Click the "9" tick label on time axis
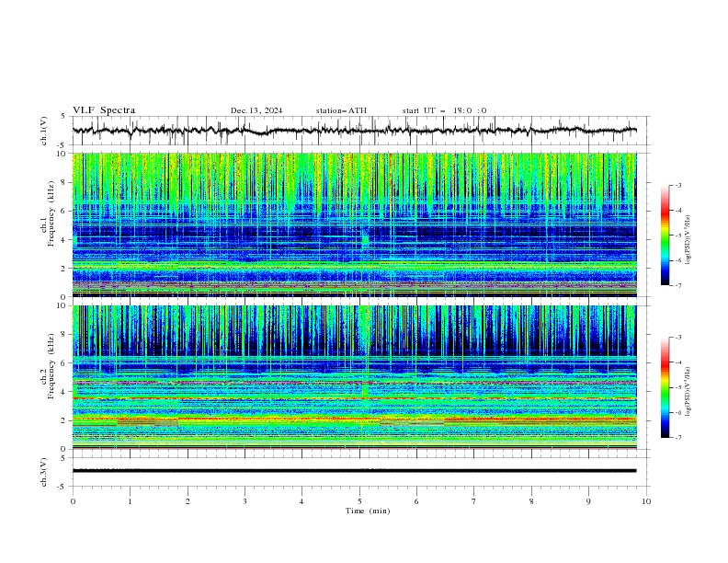This screenshot has height=563, width=728. coord(588,501)
